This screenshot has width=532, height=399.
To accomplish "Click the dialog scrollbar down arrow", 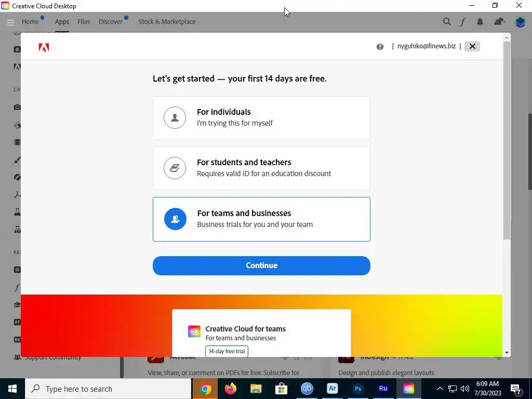I will coord(507,353).
